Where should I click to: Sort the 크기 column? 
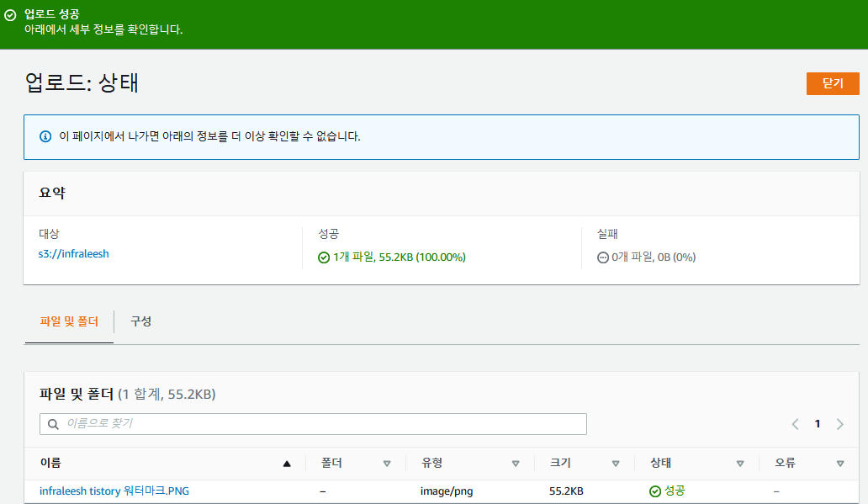pos(616,464)
